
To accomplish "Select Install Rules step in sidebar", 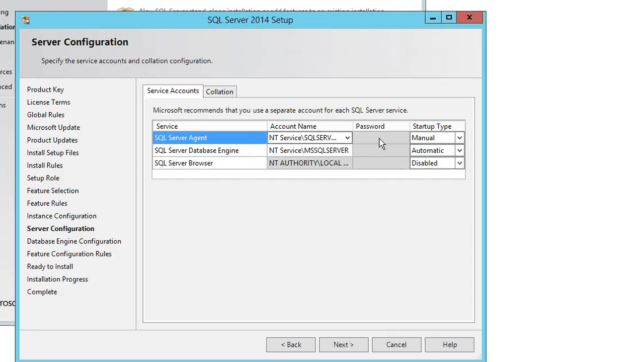I will click(45, 165).
